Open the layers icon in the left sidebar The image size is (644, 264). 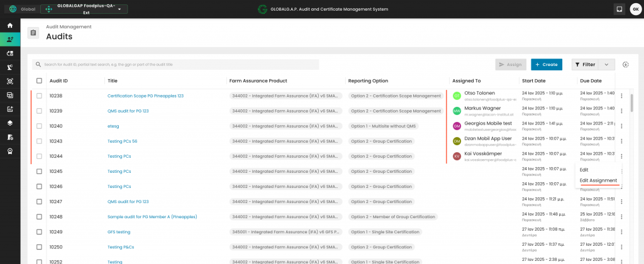(9, 123)
